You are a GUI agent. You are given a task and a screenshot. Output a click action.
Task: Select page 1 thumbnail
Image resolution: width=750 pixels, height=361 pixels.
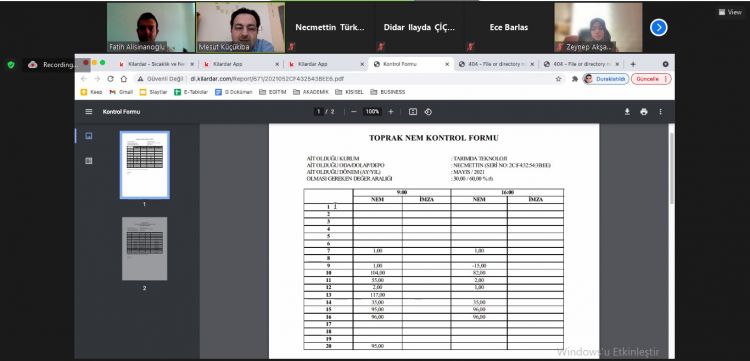click(144, 165)
